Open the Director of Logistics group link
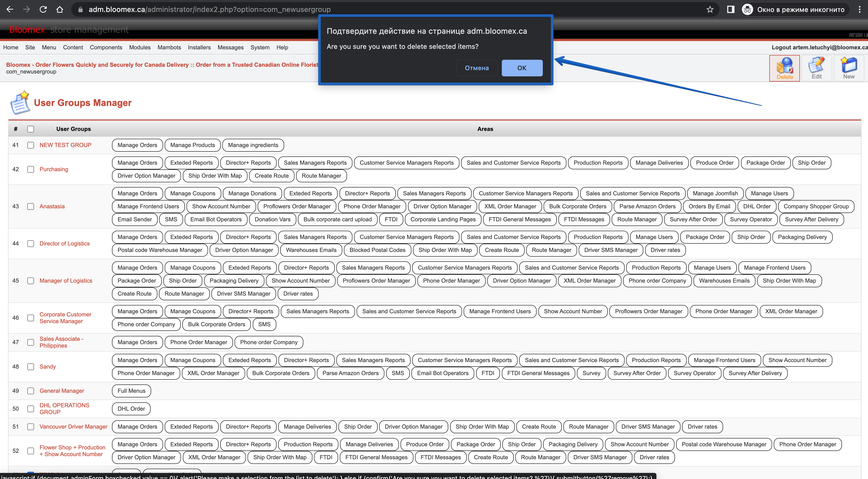The width and height of the screenshot is (868, 479). point(64,244)
